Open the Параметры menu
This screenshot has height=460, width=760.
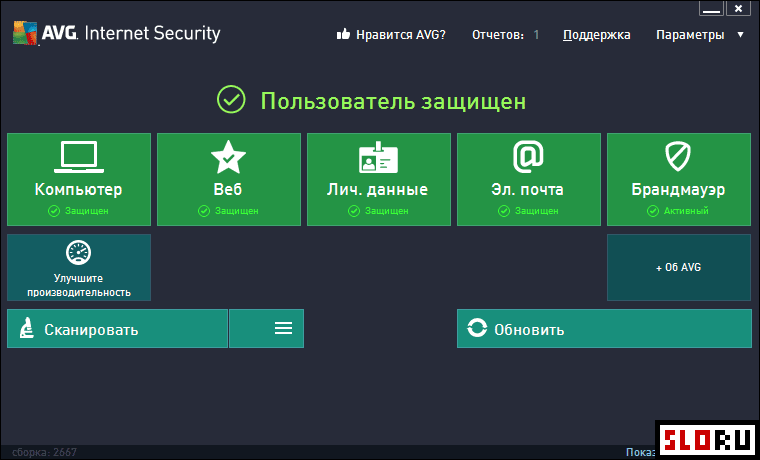[x=690, y=35]
